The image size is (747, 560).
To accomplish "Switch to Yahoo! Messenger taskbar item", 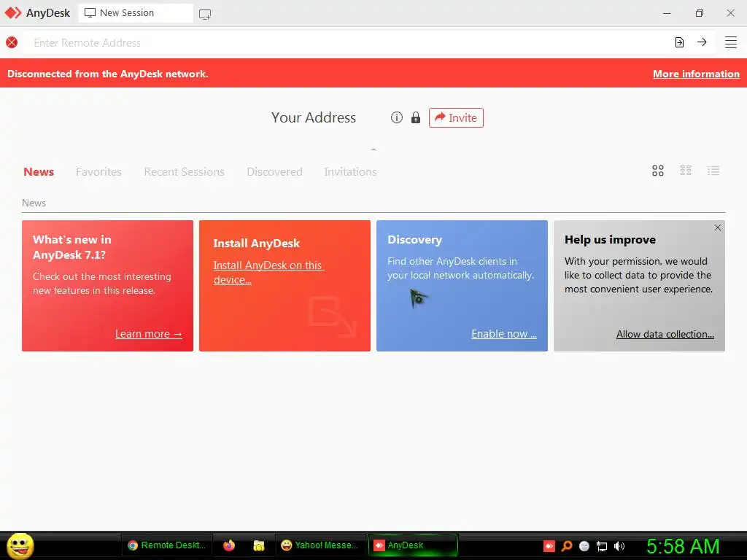I will click(x=320, y=545).
